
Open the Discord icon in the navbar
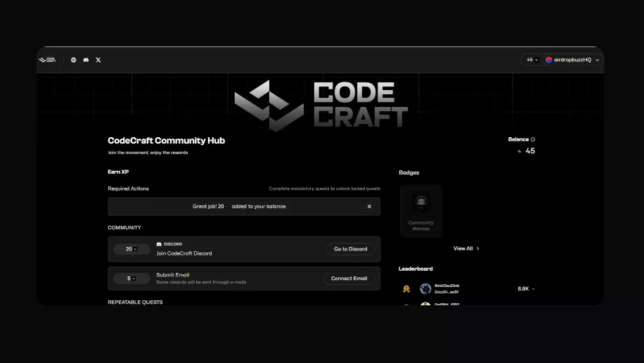[x=86, y=60]
